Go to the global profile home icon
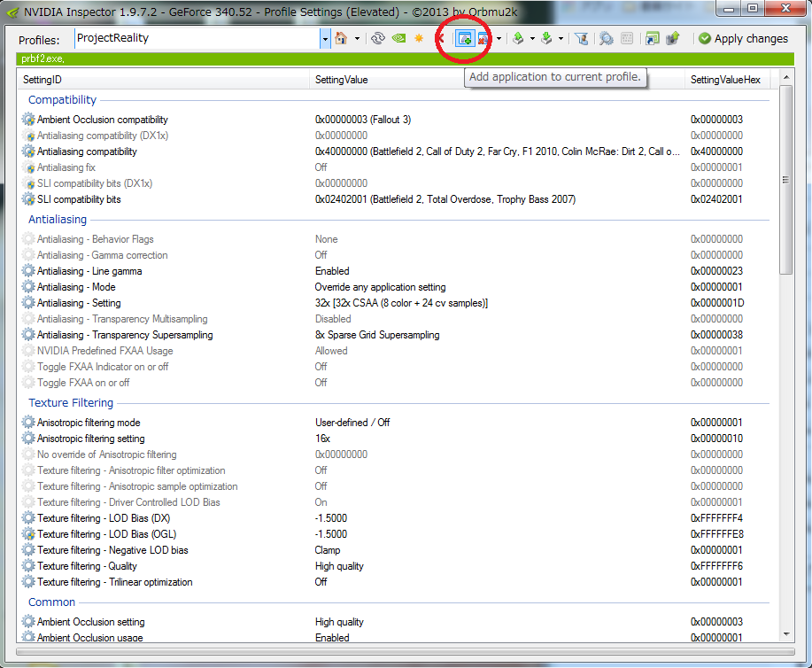812x668 pixels. [341, 38]
